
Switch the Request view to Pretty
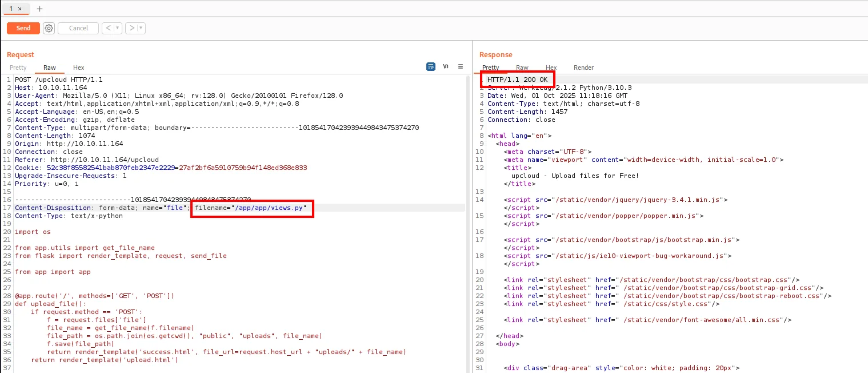(18, 68)
